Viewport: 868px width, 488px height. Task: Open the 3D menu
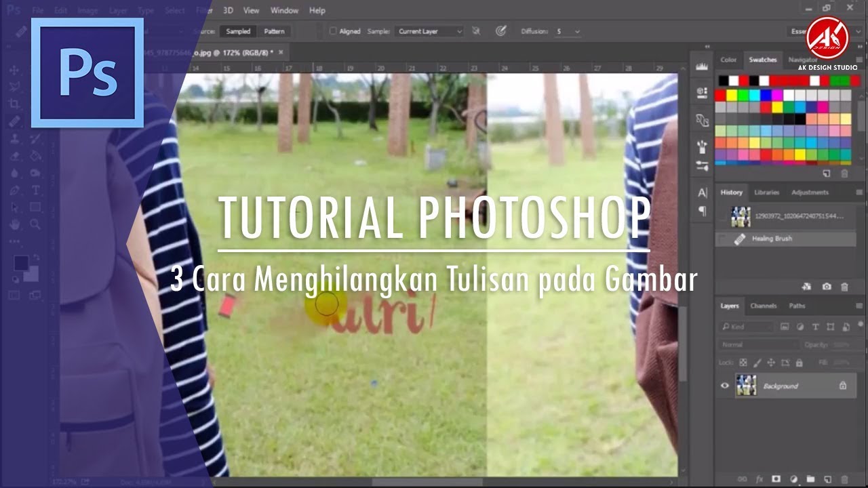[229, 10]
